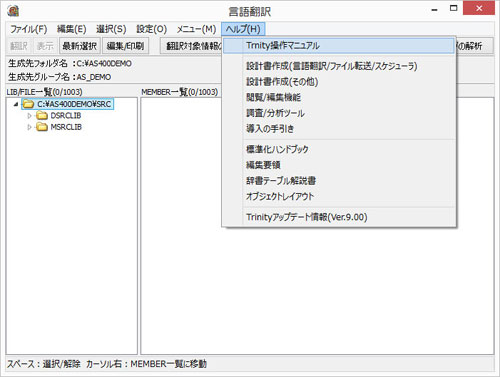Click the 編集/印刷 toolbar button
Image resolution: width=500 pixels, height=377 pixels.
pyautogui.click(x=125, y=46)
